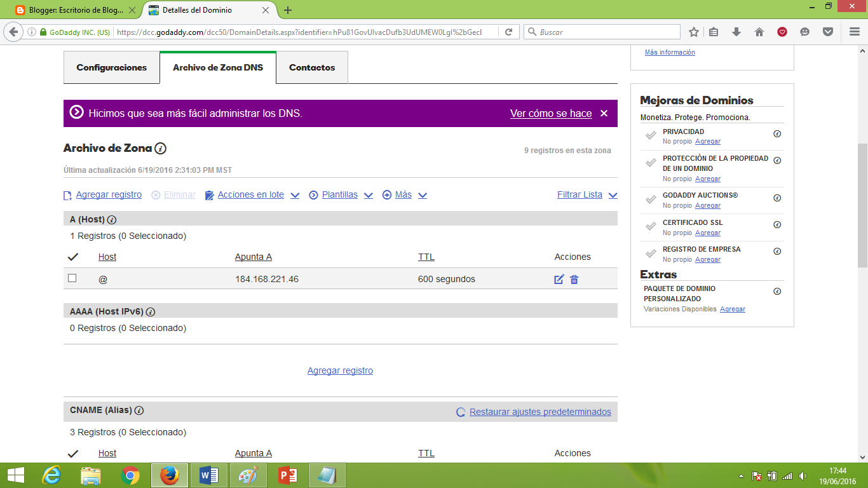Expand Plantillas dropdown
Image resolution: width=868 pixels, height=488 pixels.
click(368, 196)
